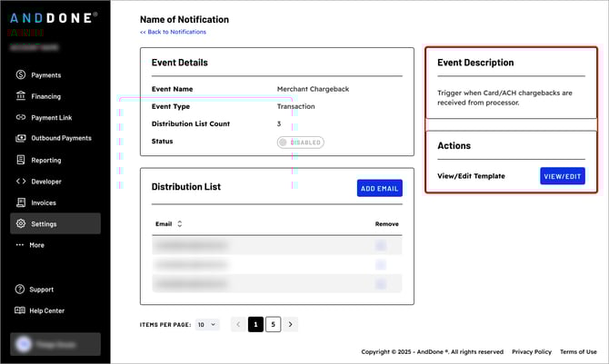Screen dimensions: 609x364
Task: Open the user profile card in sidebar
Action: point(55,344)
